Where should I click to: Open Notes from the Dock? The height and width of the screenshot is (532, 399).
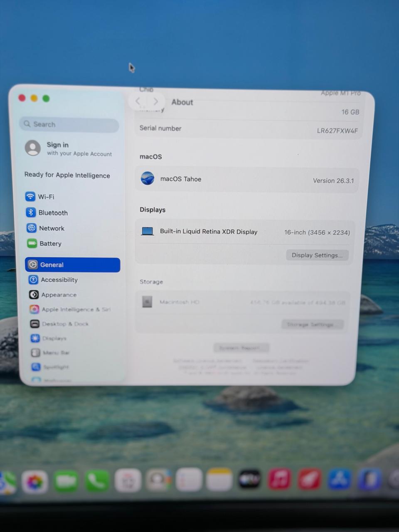[x=219, y=480]
